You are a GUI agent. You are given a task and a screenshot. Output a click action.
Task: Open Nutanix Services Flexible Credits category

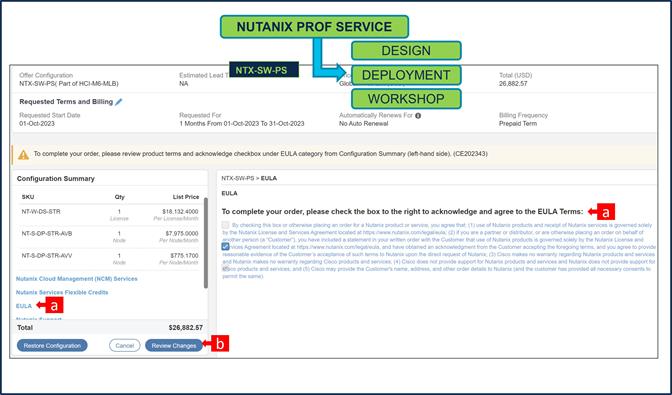62,293
